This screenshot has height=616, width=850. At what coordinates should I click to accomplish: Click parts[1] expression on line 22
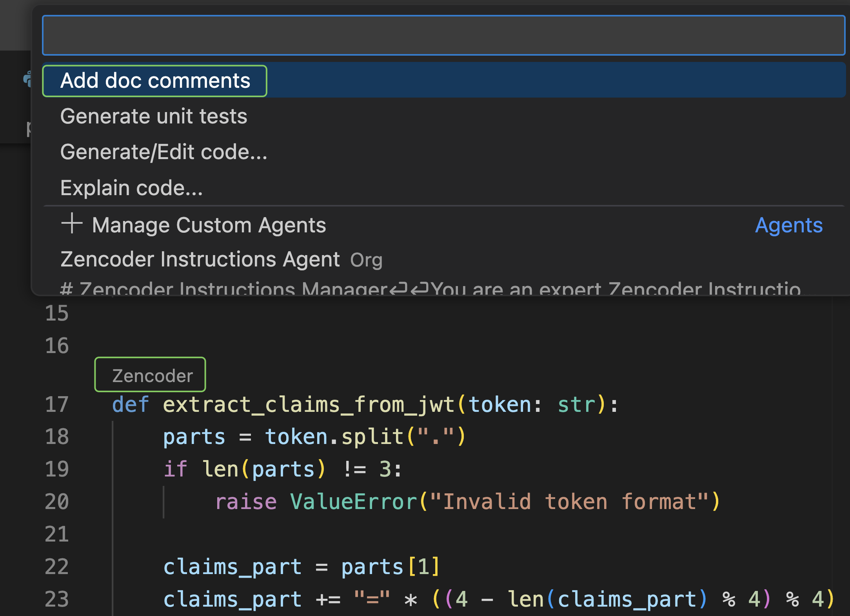[390, 567]
